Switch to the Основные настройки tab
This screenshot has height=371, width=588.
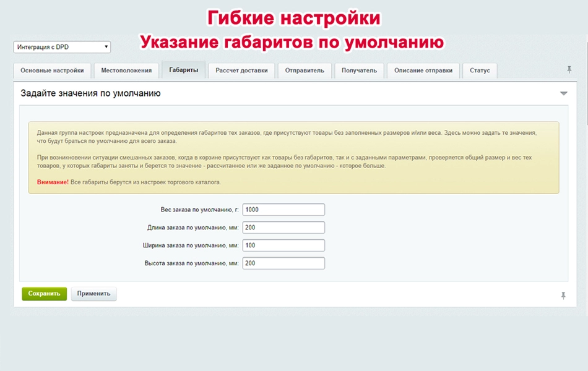[x=52, y=70]
